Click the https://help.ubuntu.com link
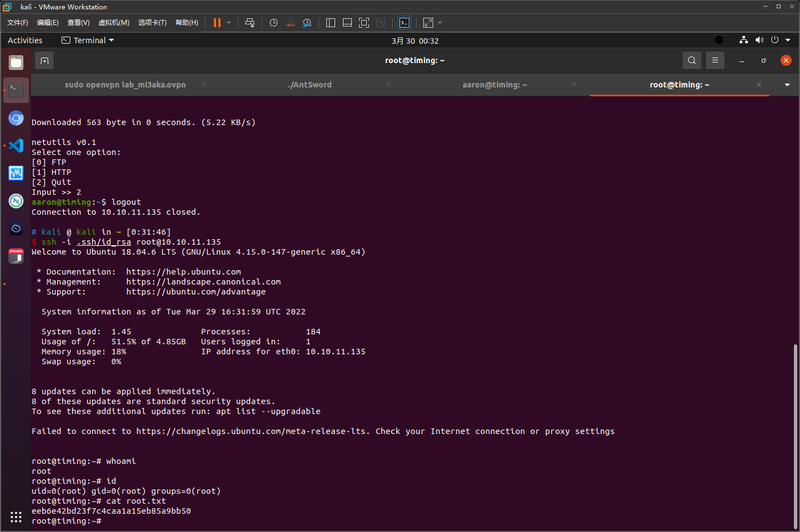Screen dimensions: 800x532 click(x=183, y=272)
